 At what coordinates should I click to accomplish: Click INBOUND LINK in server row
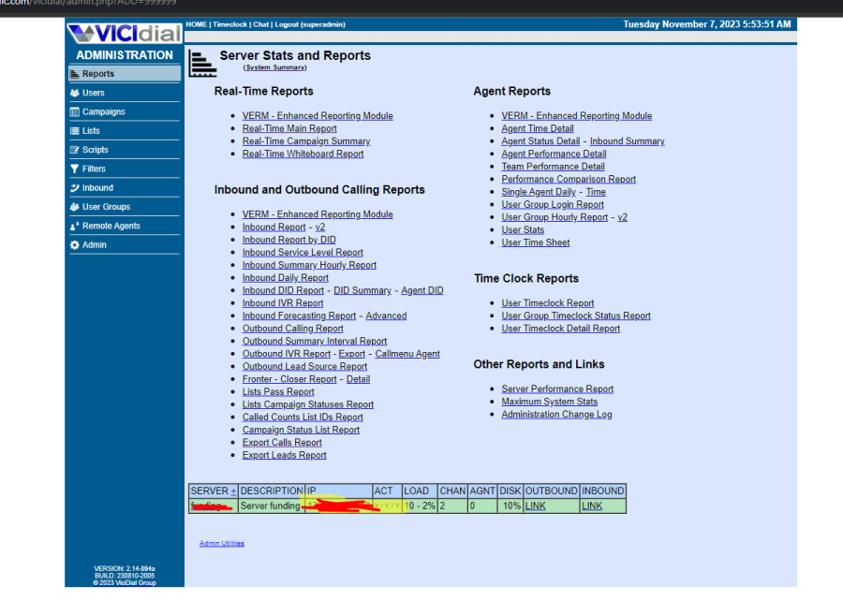592,506
